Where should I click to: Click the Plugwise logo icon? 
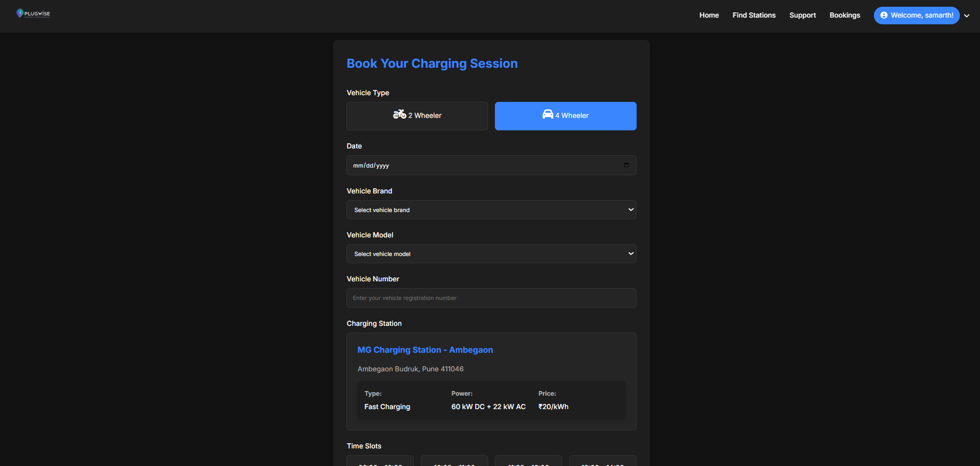(20, 13)
